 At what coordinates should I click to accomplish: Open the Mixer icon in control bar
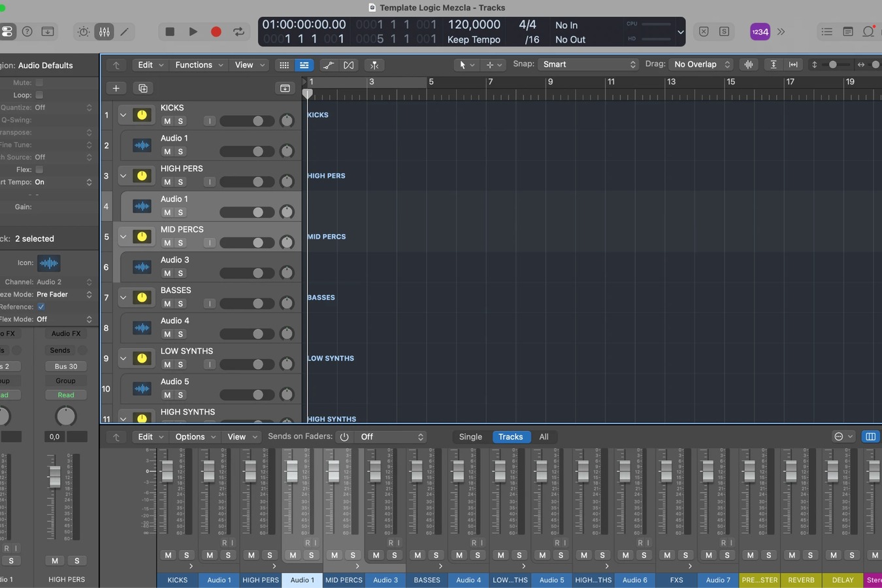tap(105, 31)
